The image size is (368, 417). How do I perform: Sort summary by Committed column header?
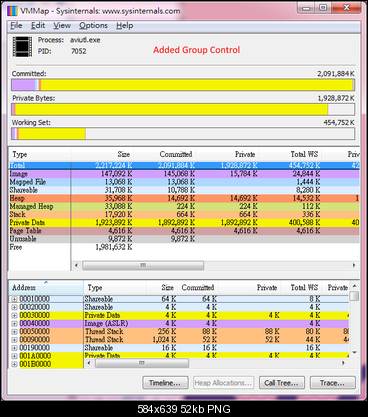coord(165,154)
